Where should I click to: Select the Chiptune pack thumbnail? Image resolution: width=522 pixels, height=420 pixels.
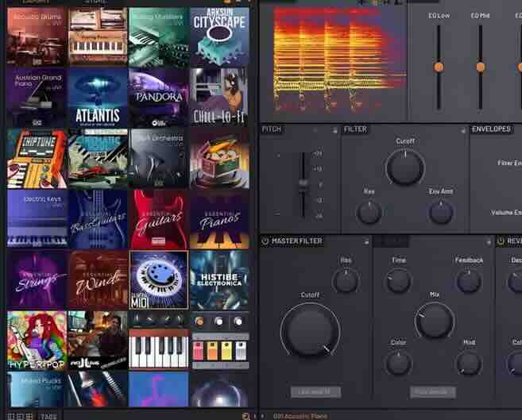(x=37, y=158)
